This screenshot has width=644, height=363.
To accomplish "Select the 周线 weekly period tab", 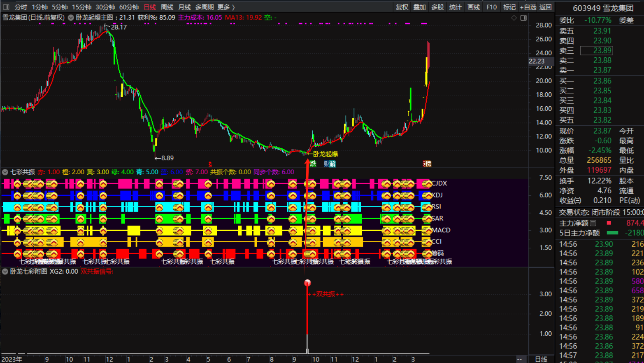I will coord(167,7).
